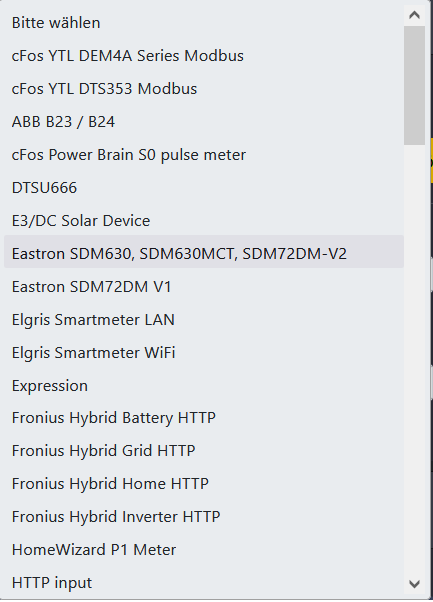Image resolution: width=433 pixels, height=602 pixels.
Task: Choose cFos Power Brain S0 pulse meter
Action: [204, 155]
